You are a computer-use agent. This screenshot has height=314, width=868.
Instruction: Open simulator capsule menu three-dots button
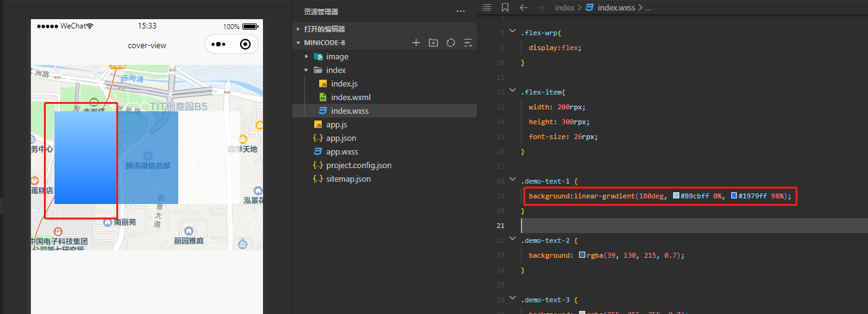point(219,45)
